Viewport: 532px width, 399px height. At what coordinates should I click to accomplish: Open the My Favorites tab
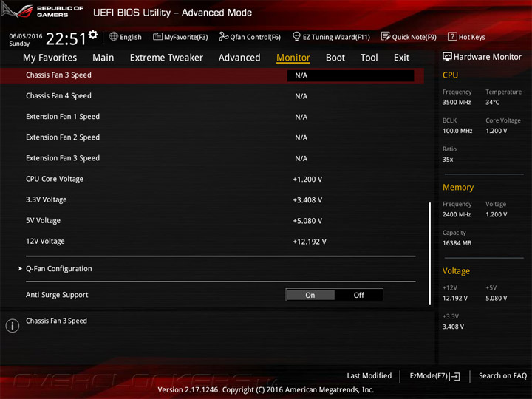(x=50, y=58)
